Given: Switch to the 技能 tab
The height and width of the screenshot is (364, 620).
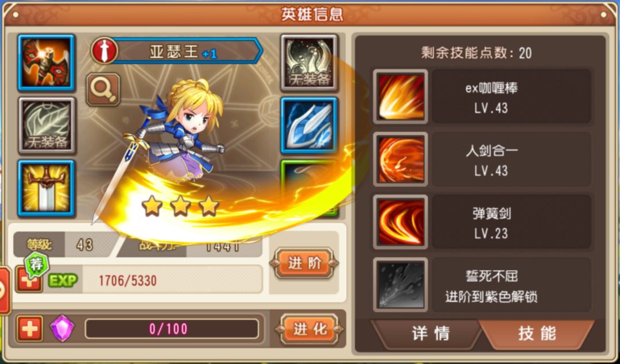Looking at the screenshot, I should click(537, 334).
